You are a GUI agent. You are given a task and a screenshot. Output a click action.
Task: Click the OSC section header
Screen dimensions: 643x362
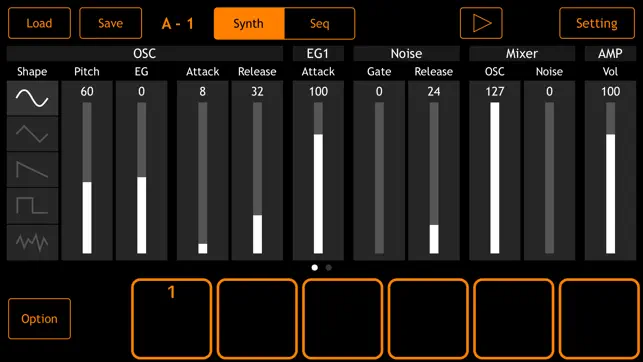145,54
